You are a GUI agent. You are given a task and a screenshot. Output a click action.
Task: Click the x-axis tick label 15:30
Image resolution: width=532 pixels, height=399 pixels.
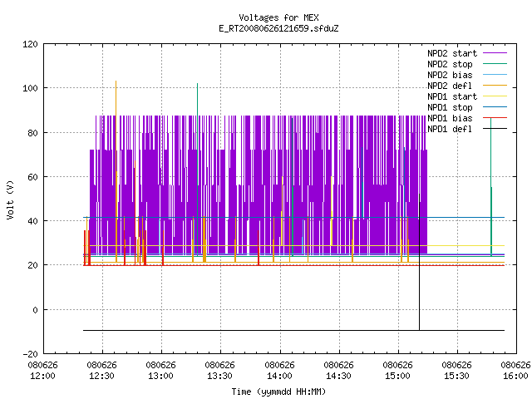click(456, 376)
